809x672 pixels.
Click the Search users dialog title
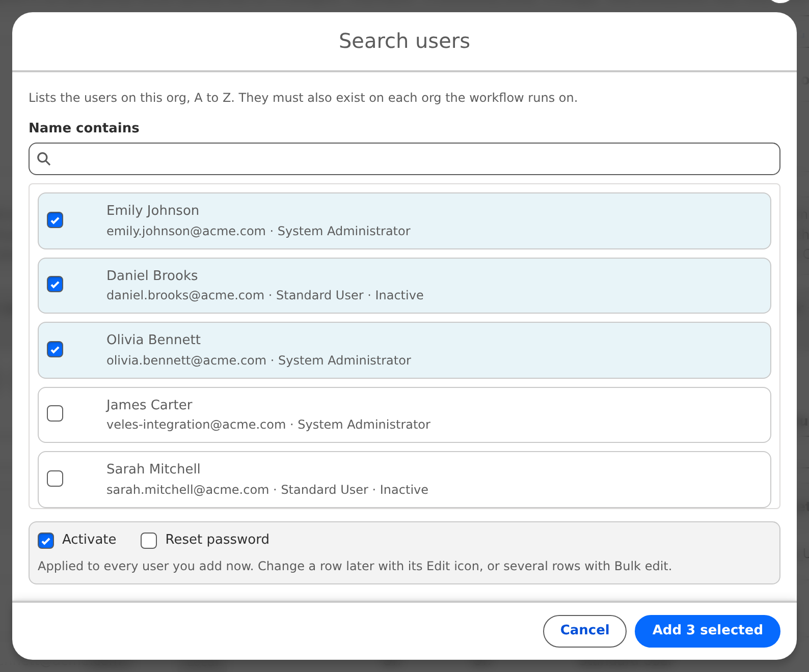[404, 41]
